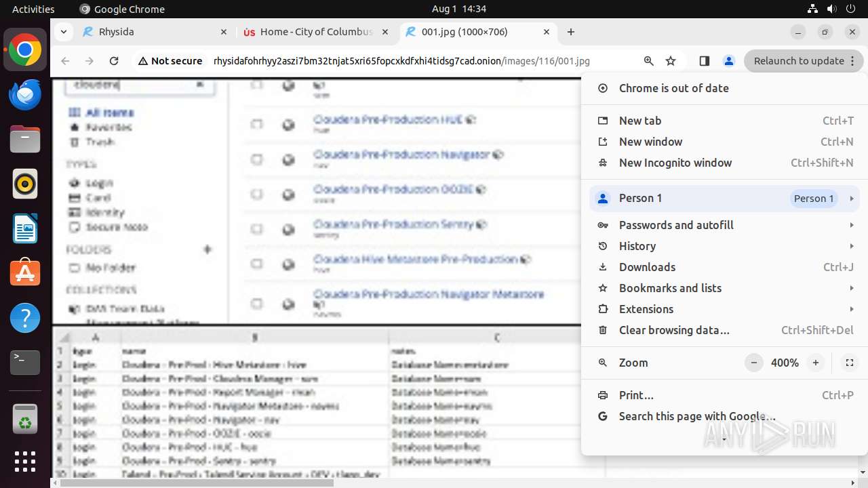Click the scroll-down arrow at menu bottom
This screenshot has height=488, width=868.
point(724,439)
